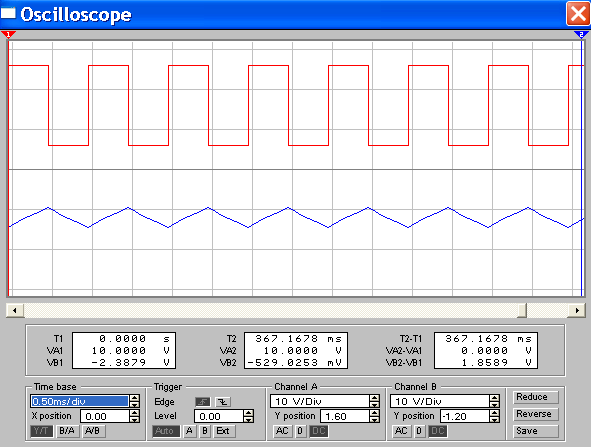The width and height of the screenshot is (591, 447).
Task: Decrease Channel B volts per division
Action: tap(495, 404)
